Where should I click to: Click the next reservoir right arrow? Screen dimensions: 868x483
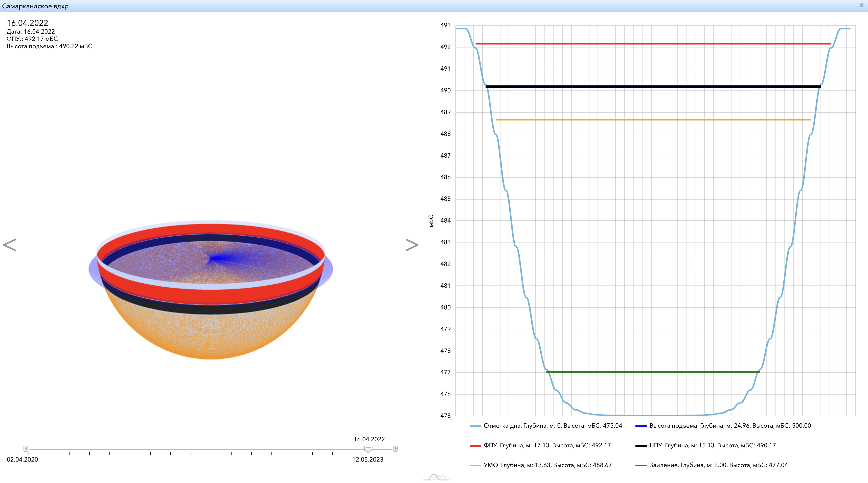click(412, 245)
